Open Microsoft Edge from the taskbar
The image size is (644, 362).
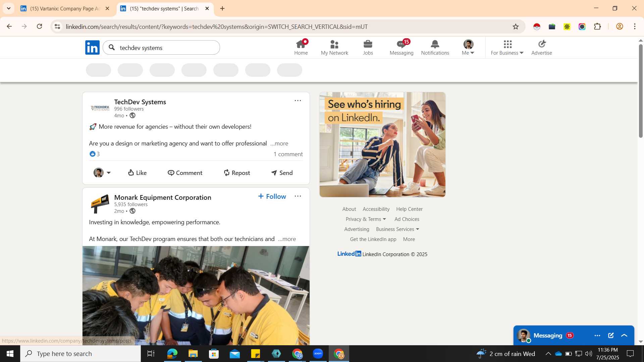[172, 354]
